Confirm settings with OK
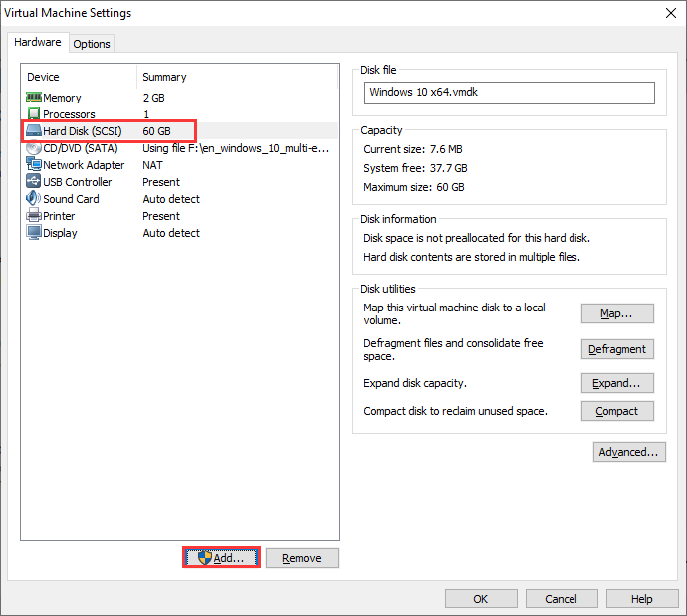687x616 pixels. [x=481, y=598]
